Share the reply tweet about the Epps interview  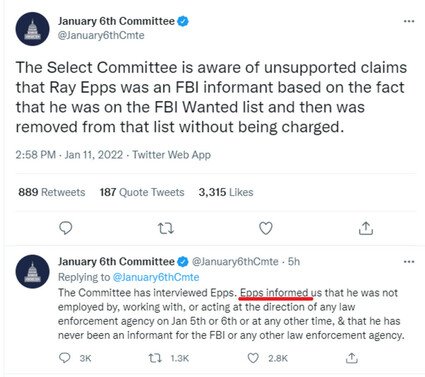[351, 358]
